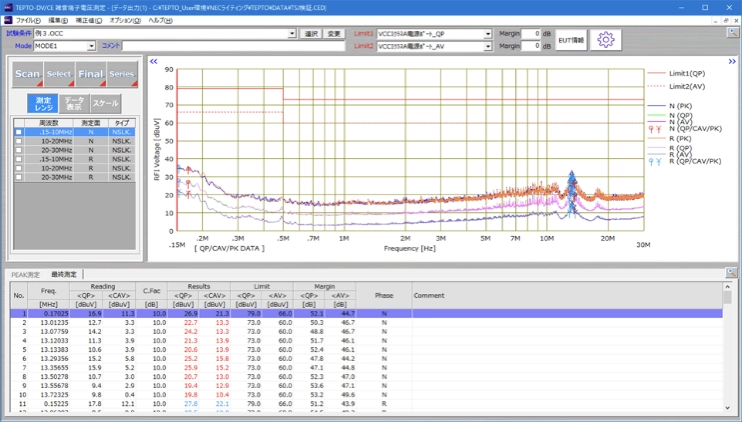Click the コメント input field

pos(234,46)
